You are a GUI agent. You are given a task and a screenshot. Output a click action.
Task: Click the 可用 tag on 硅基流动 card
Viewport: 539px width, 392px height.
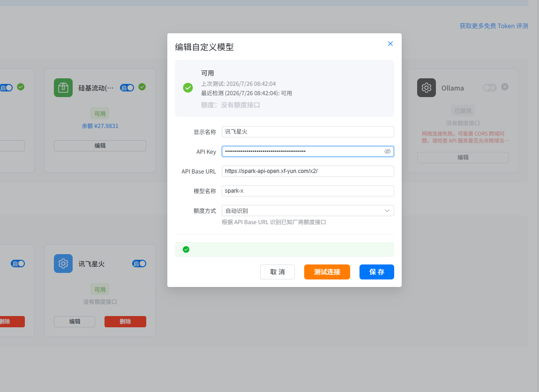(100, 113)
